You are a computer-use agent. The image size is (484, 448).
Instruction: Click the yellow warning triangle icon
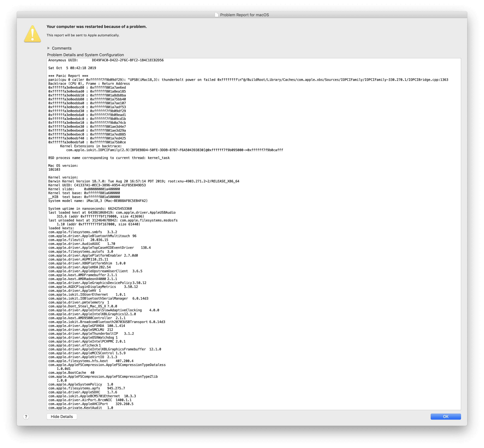32,34
